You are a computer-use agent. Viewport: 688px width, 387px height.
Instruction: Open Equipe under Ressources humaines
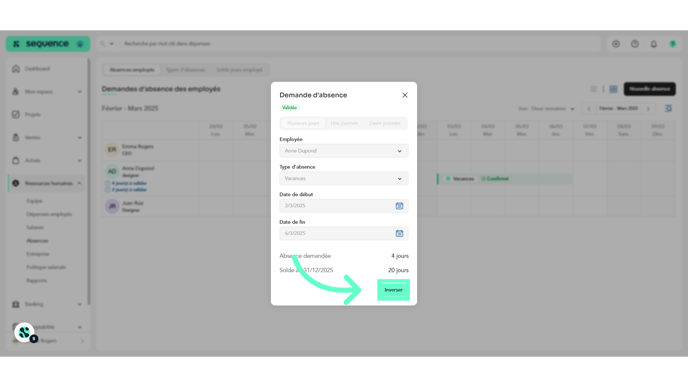(34, 201)
